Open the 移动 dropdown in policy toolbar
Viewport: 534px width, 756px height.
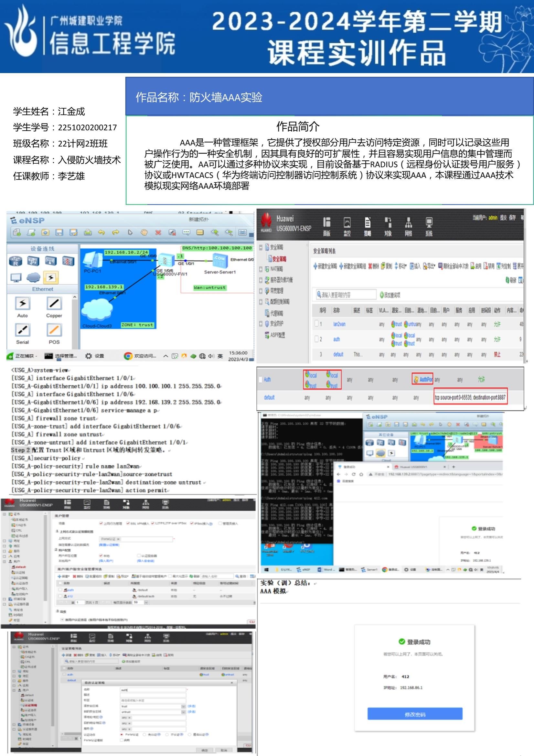tap(401, 266)
